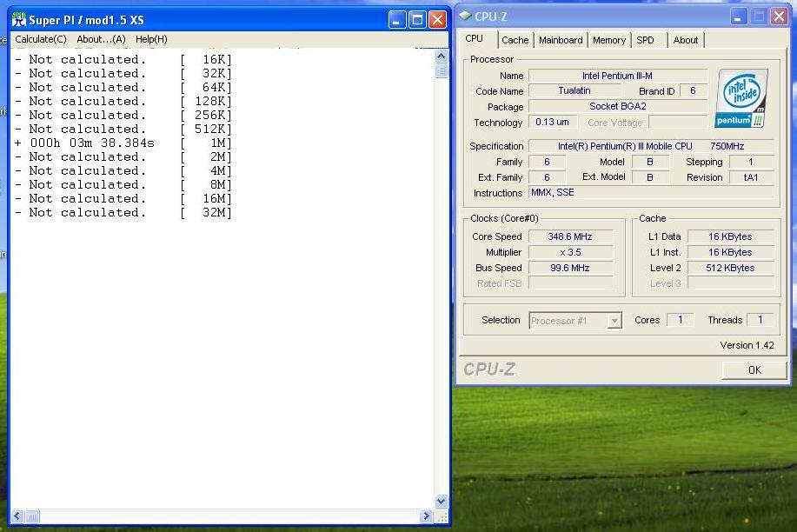Click the L1 Inst. value '16 KBytes'

pos(730,252)
